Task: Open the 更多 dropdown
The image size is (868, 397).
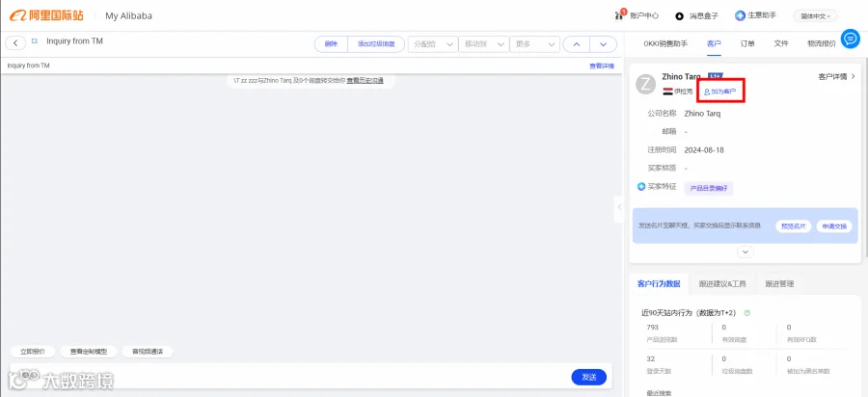Action: click(x=534, y=44)
